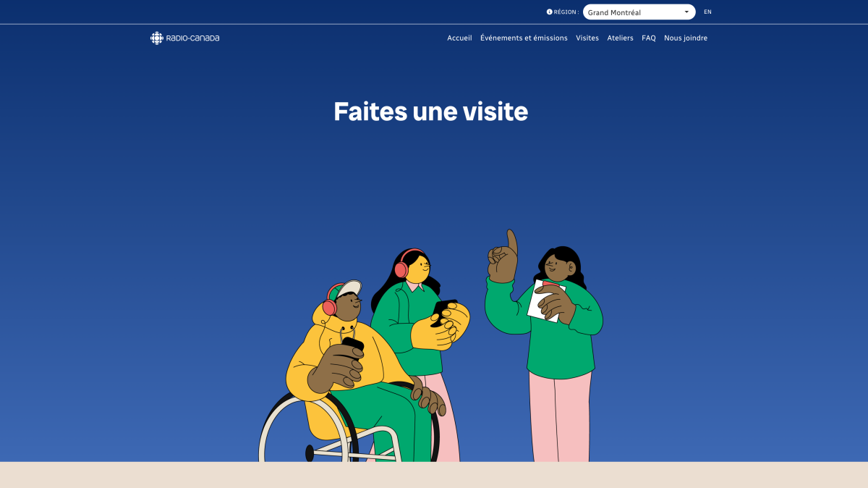Click the RÉGION label text

(x=566, y=12)
